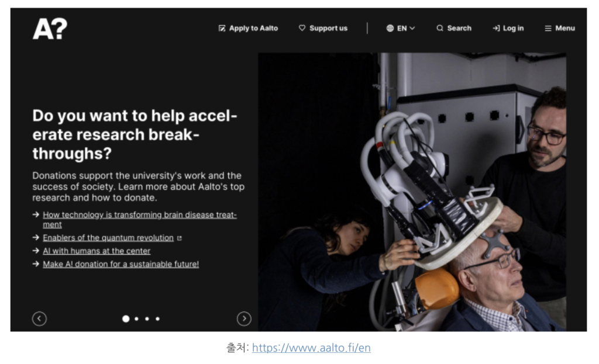Select the first carousel dot

(126, 318)
